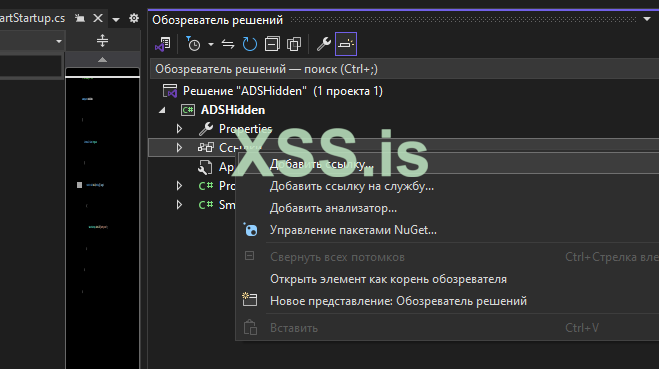Open the pending changes filter clock icon
The image size is (659, 369).
(193, 44)
